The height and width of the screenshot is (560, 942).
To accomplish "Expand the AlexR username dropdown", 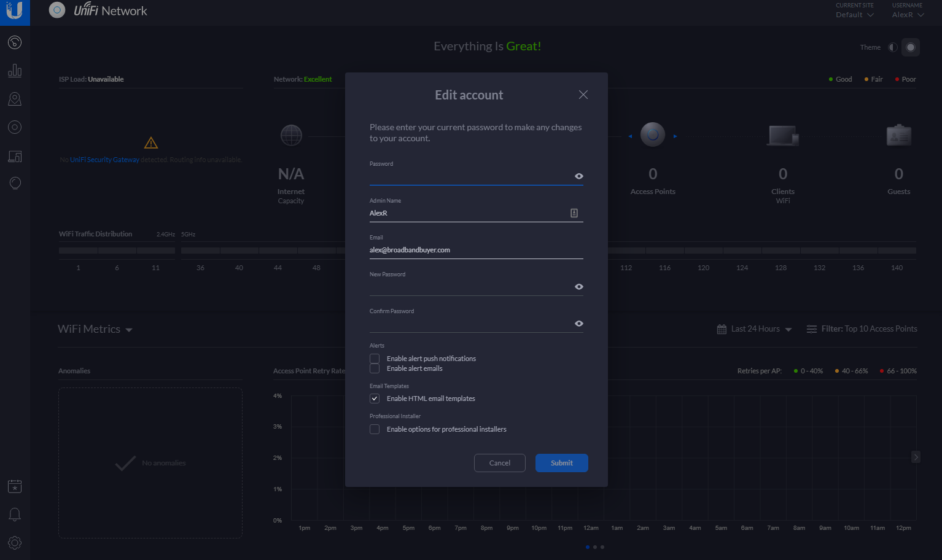I will (x=908, y=14).
